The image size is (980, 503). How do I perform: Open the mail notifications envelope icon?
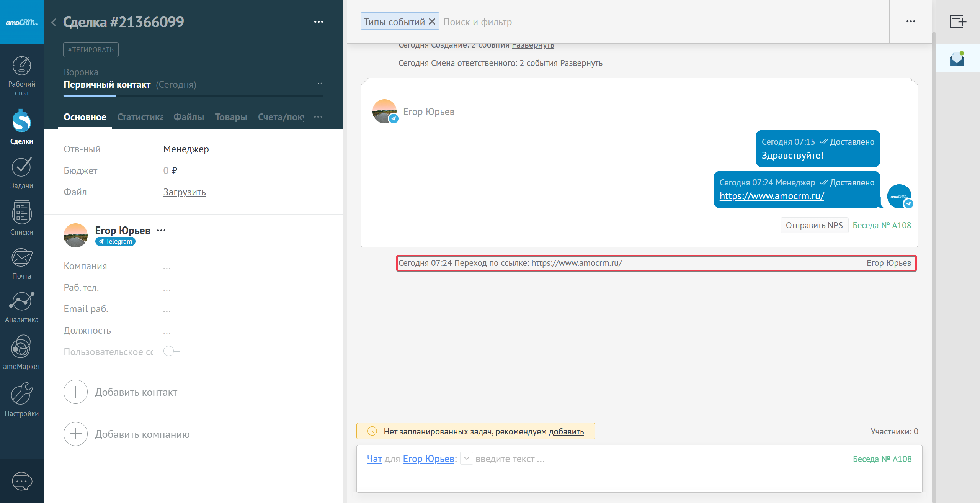(957, 59)
